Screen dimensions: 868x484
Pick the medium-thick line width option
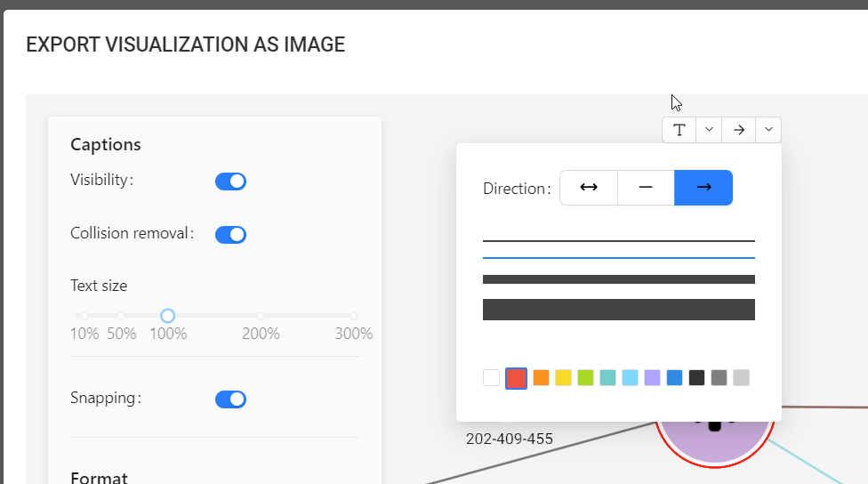click(618, 279)
